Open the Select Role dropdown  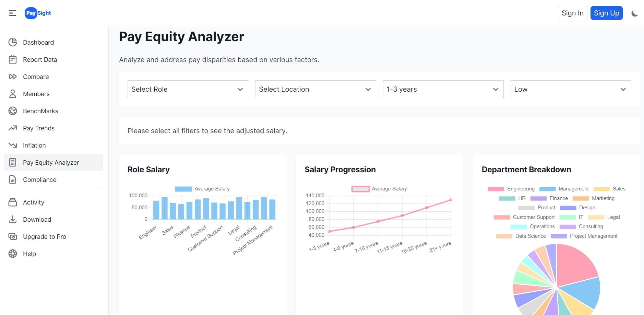(188, 89)
